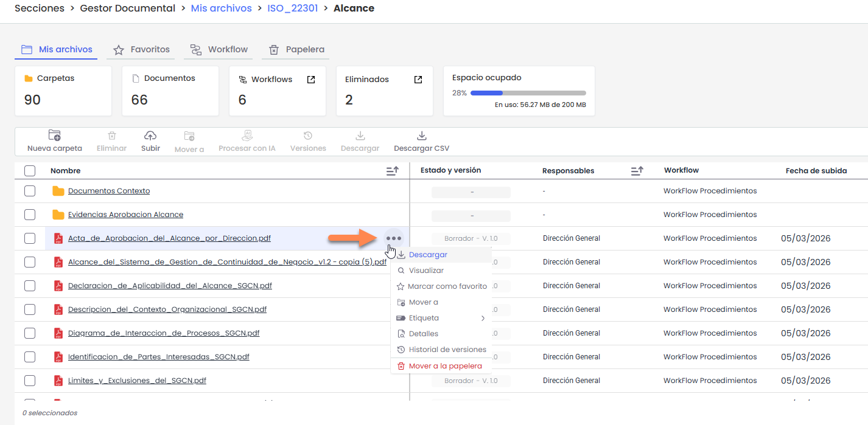Sort by Nombre column sort icon
The width and height of the screenshot is (868, 425).
pos(393,171)
